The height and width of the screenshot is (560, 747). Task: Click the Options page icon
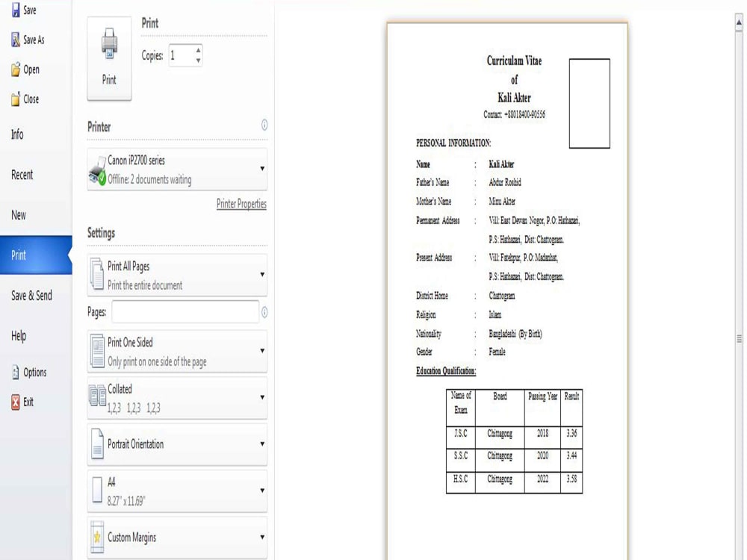16,372
